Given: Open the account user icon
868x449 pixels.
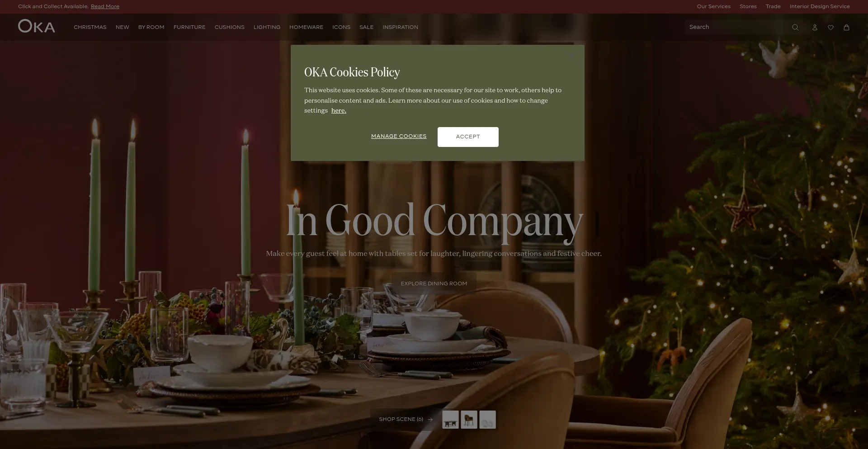Looking at the screenshot, I should point(815,28).
